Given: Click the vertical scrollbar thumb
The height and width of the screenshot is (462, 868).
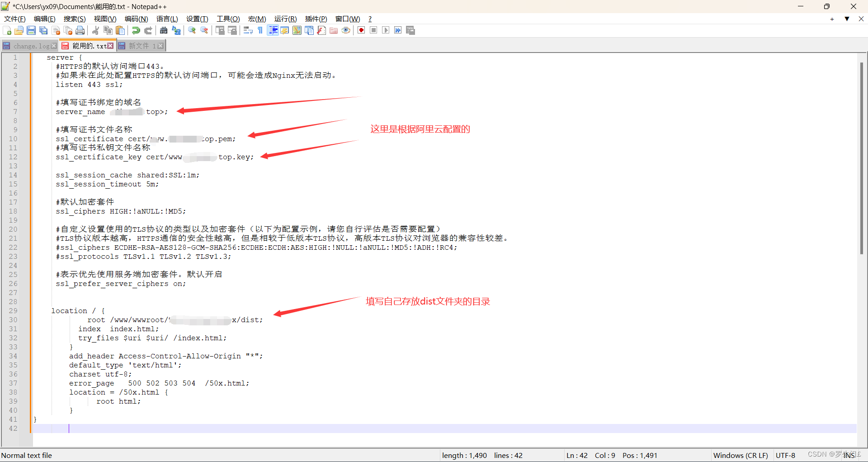Looking at the screenshot, I should coord(862,158).
